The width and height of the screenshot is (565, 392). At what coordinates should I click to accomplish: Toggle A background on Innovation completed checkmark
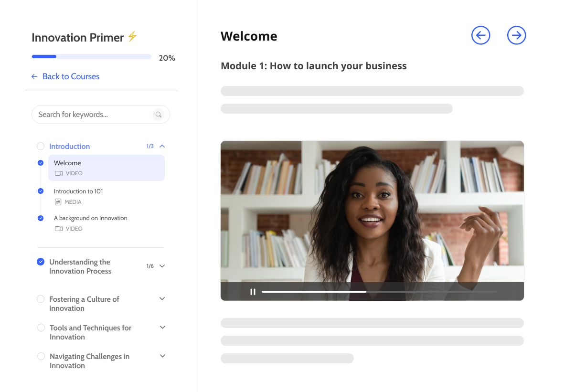(x=41, y=218)
